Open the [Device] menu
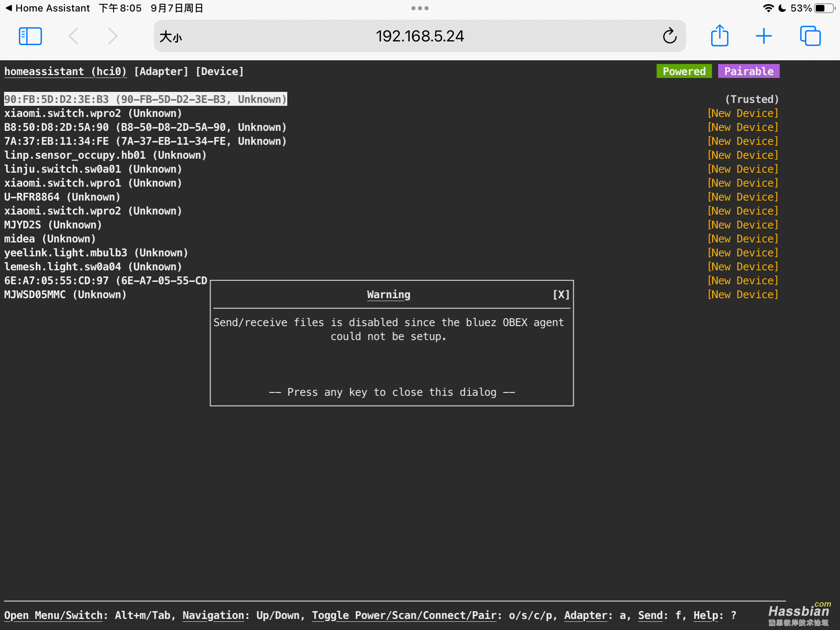The image size is (840, 630). pos(220,71)
